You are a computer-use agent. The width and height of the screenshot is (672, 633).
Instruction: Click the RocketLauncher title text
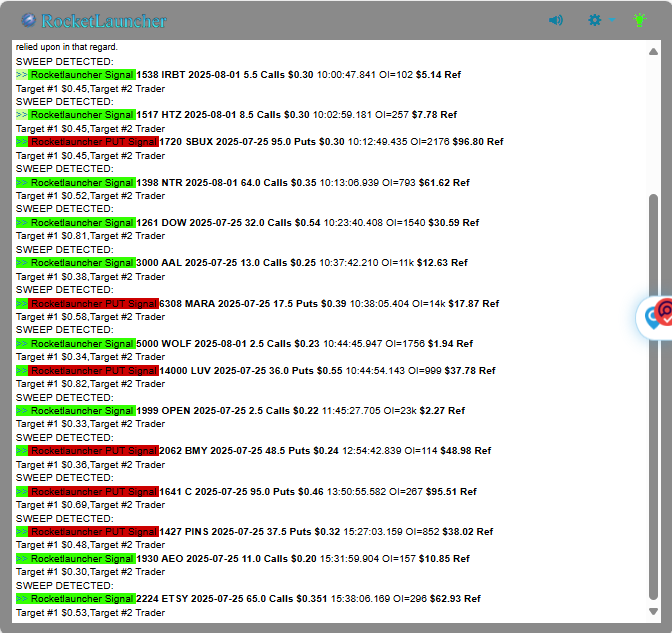coord(104,21)
